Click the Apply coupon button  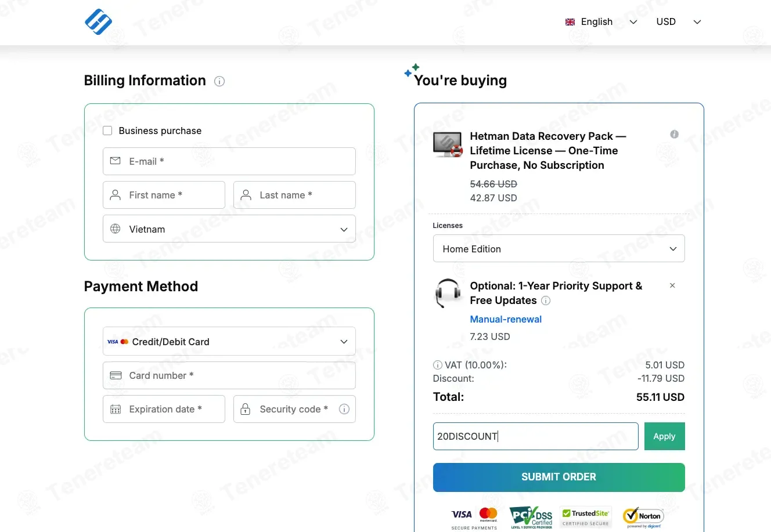coord(665,436)
